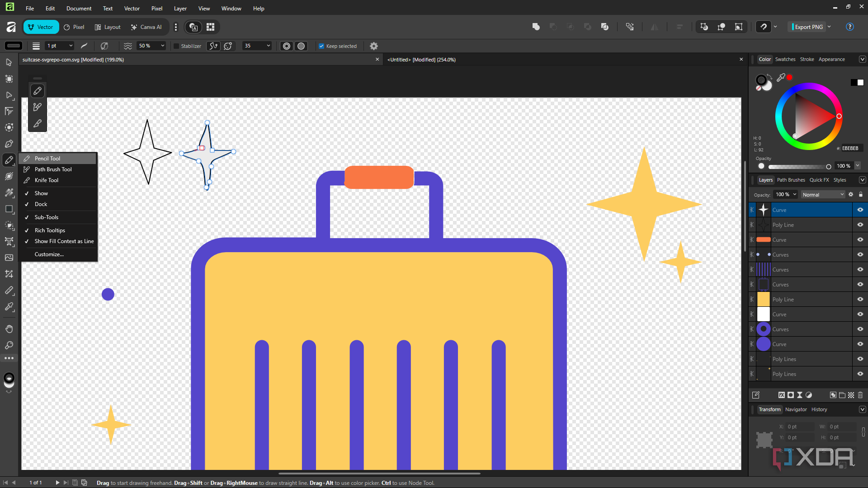
Task: Select the Move tool in left toolbar
Action: click(x=9, y=62)
